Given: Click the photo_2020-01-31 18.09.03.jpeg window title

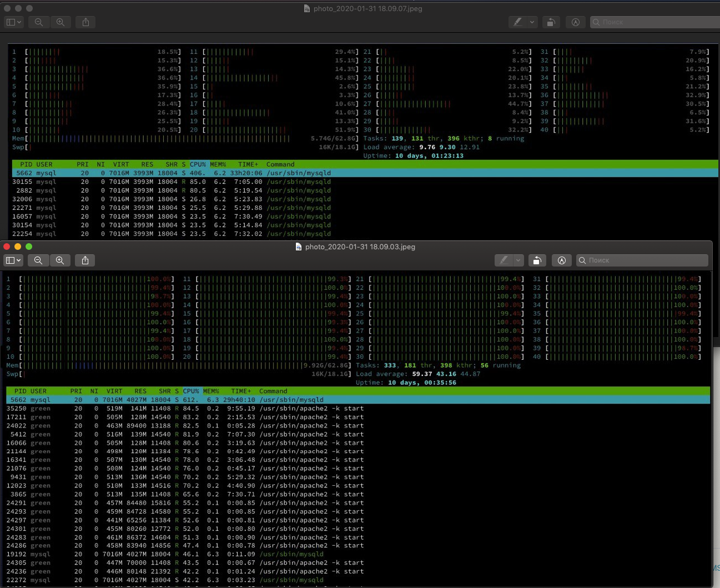Looking at the screenshot, I should pyautogui.click(x=360, y=247).
